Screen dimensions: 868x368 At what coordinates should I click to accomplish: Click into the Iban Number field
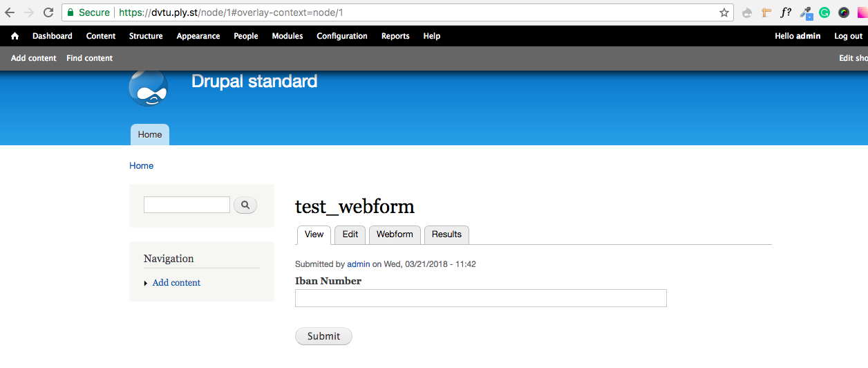480,298
